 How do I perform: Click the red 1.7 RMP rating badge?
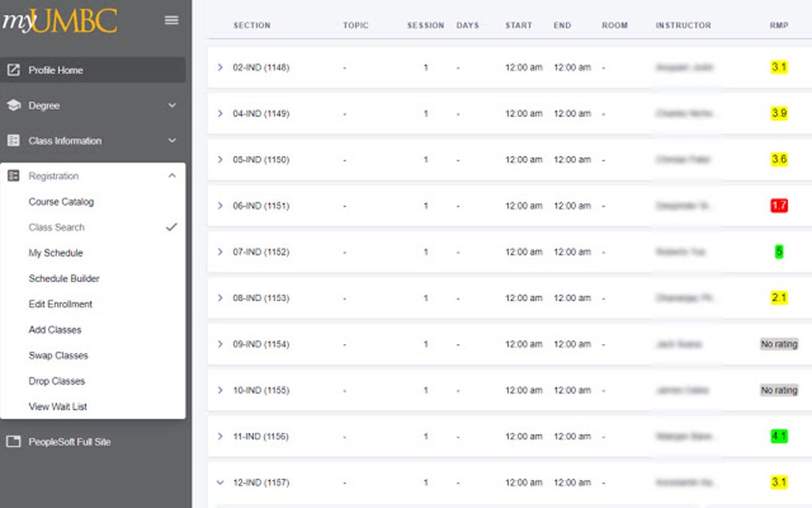779,206
